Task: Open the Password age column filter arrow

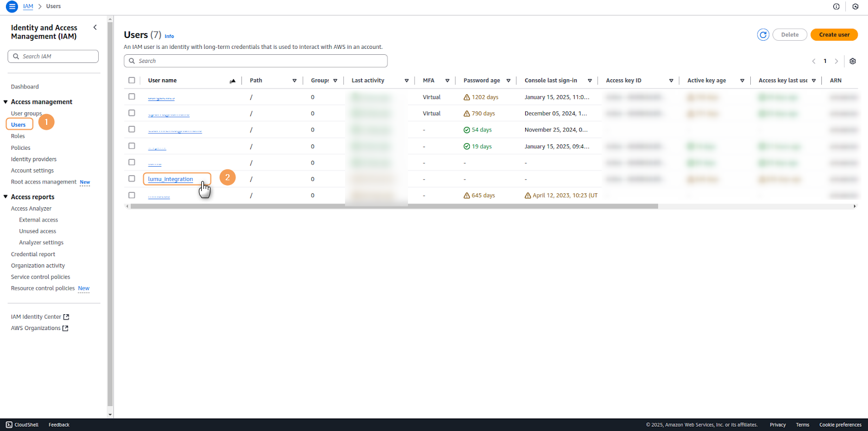Action: pos(508,81)
